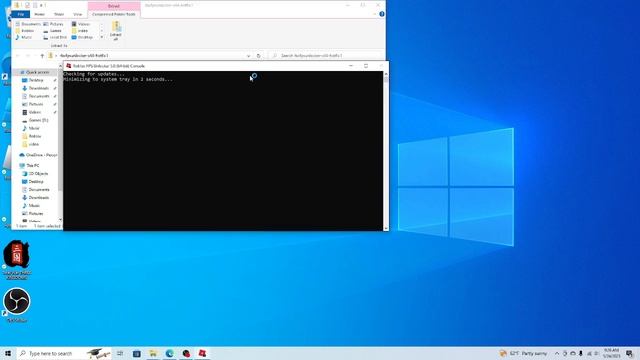This screenshot has height=360, width=640.
Task: Click Roblox FPS Unlocker taskbar icon
Action: (x=202, y=353)
